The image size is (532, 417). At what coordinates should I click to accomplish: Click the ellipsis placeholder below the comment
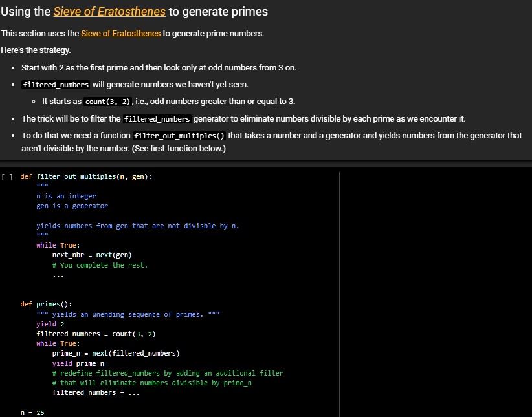point(58,275)
